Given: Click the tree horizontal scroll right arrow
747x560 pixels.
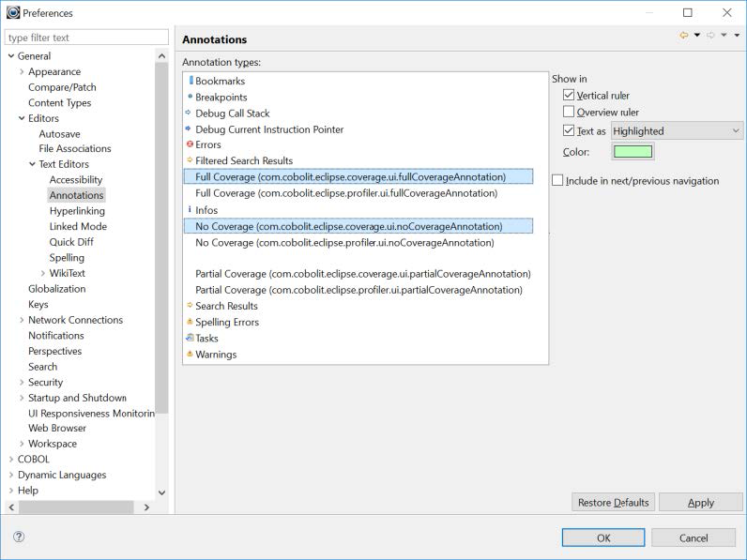Looking at the screenshot, I should [146, 507].
